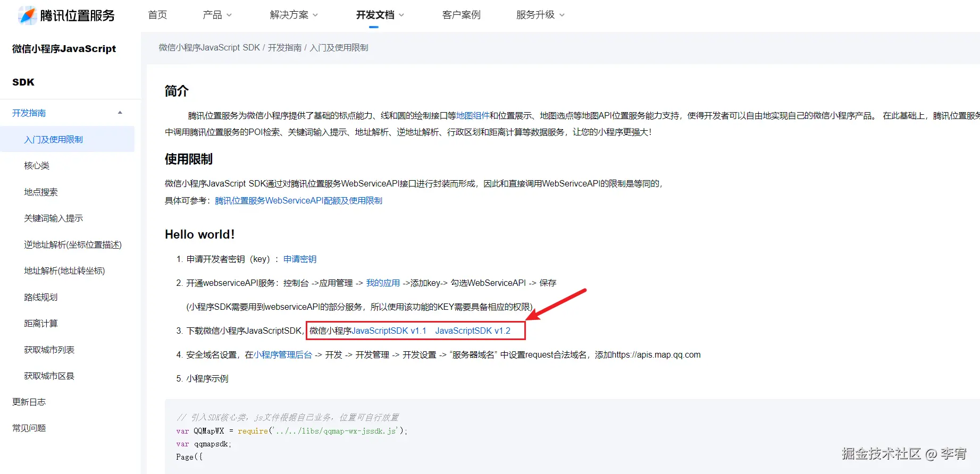Open the 服务升级 menu

[x=535, y=15]
